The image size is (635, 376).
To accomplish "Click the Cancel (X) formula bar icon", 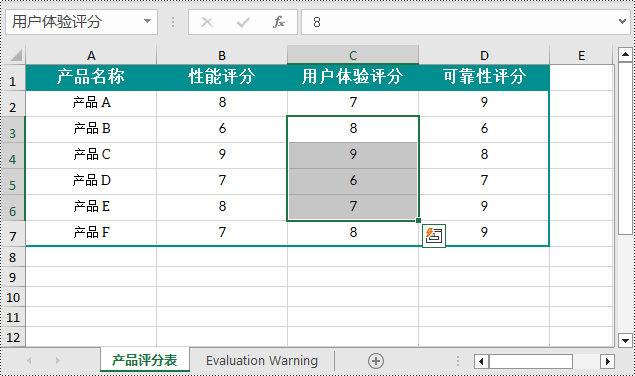I will pos(207,22).
